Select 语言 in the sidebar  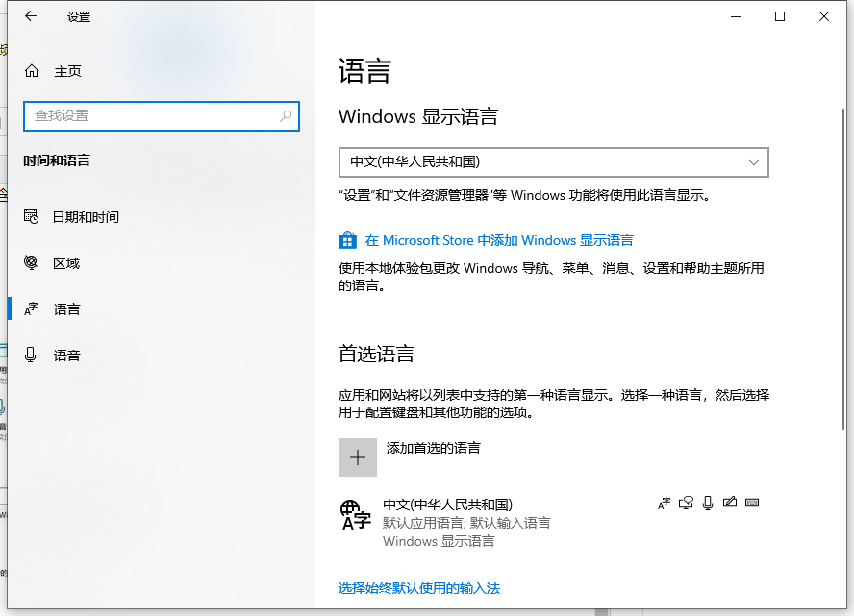click(67, 308)
